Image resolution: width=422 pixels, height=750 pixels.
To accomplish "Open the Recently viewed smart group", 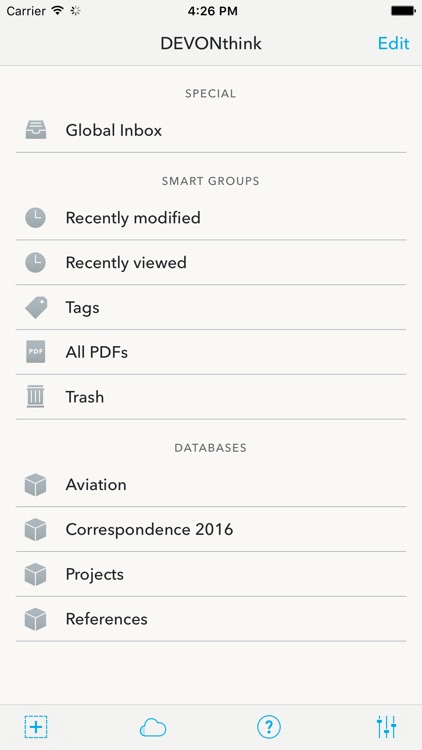I will click(211, 262).
